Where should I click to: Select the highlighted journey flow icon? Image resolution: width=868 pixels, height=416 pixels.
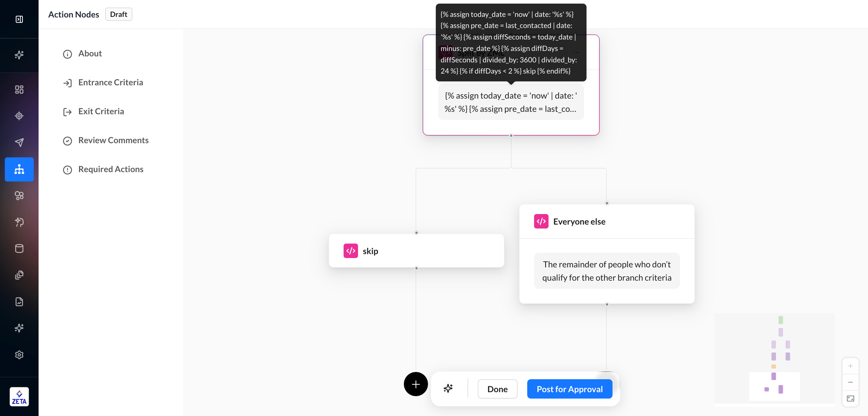(x=19, y=169)
